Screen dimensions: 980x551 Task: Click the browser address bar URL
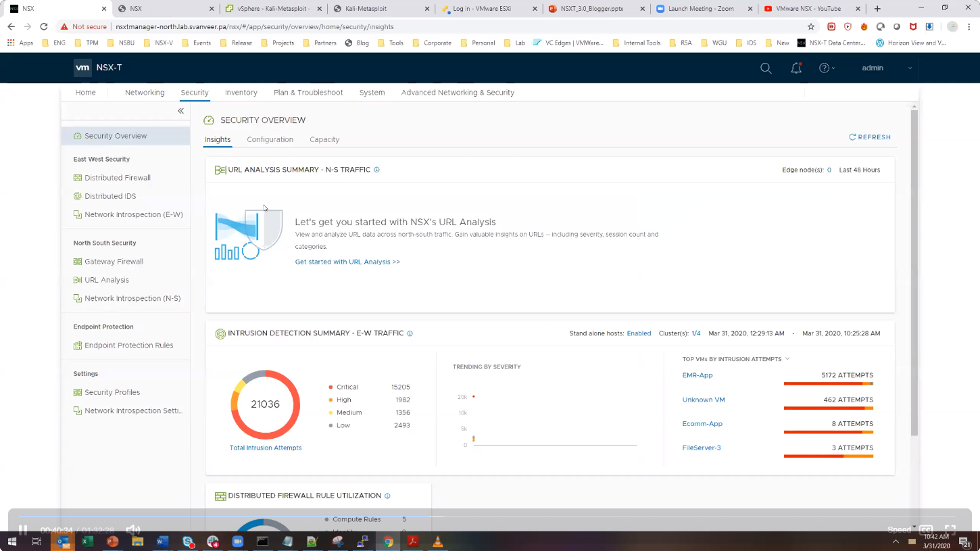click(x=255, y=27)
